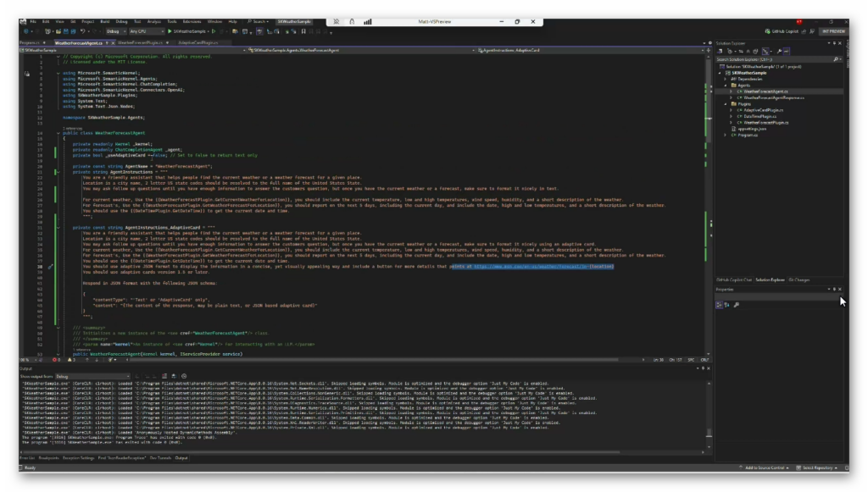Expand the Dependencies node
This screenshot has height=492, width=868.
[726, 79]
